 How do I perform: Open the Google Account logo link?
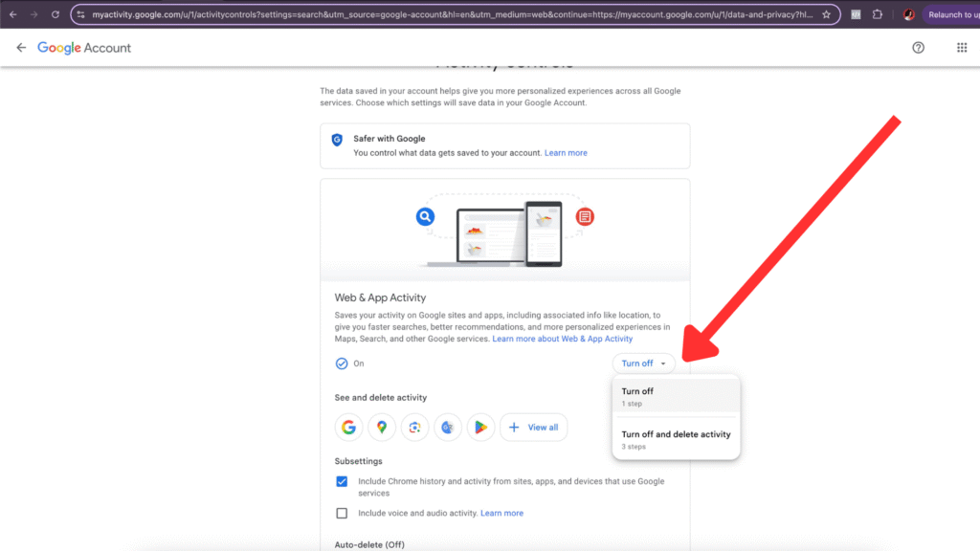pos(84,48)
